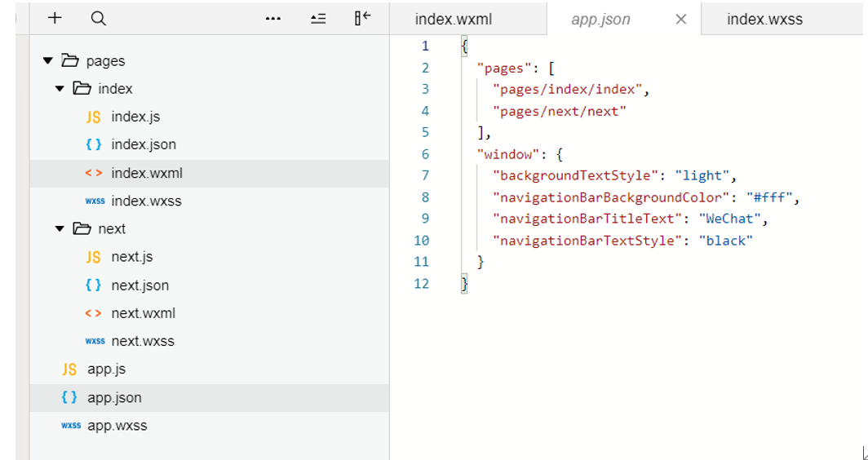Image resolution: width=868 pixels, height=460 pixels.
Task: Place cursor on "pages/index/index" string
Action: [x=568, y=89]
